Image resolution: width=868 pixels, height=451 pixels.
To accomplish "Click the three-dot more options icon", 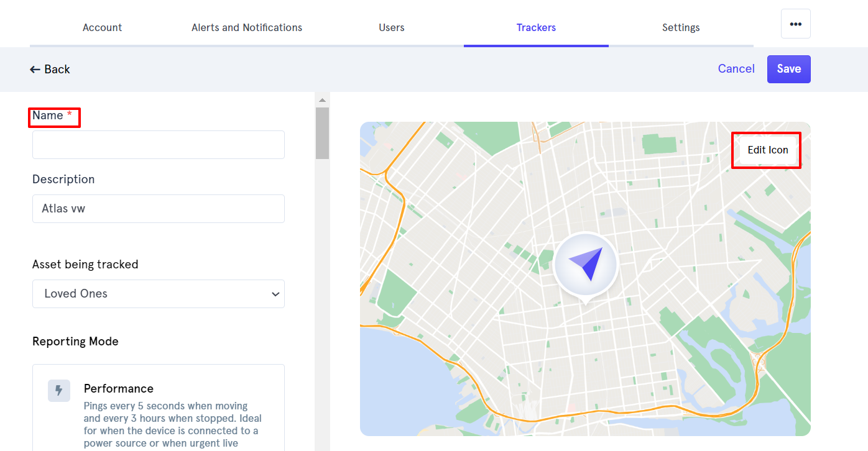I will pos(795,24).
